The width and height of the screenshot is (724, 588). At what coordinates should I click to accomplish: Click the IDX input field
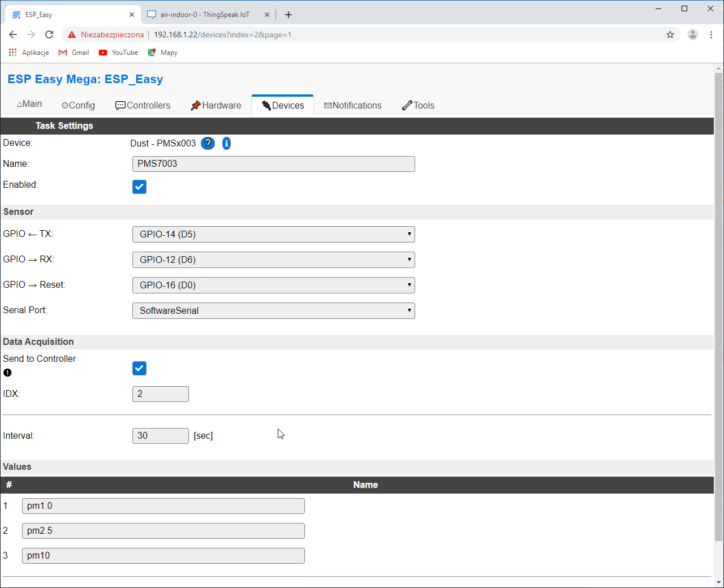click(161, 394)
